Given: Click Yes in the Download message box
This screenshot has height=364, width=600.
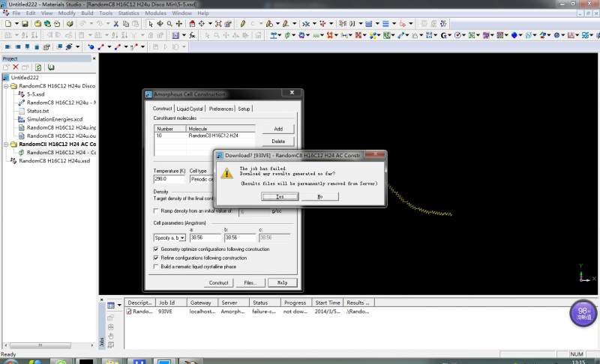Looking at the screenshot, I should click(280, 196).
